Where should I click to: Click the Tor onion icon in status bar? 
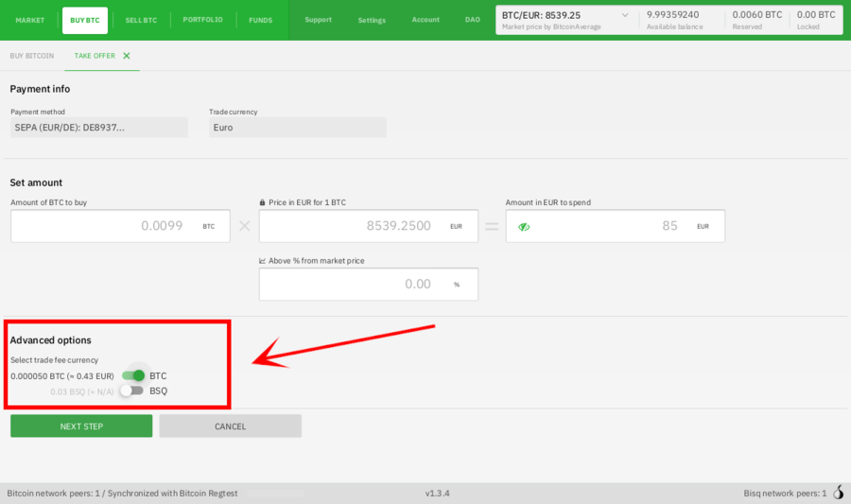838,493
